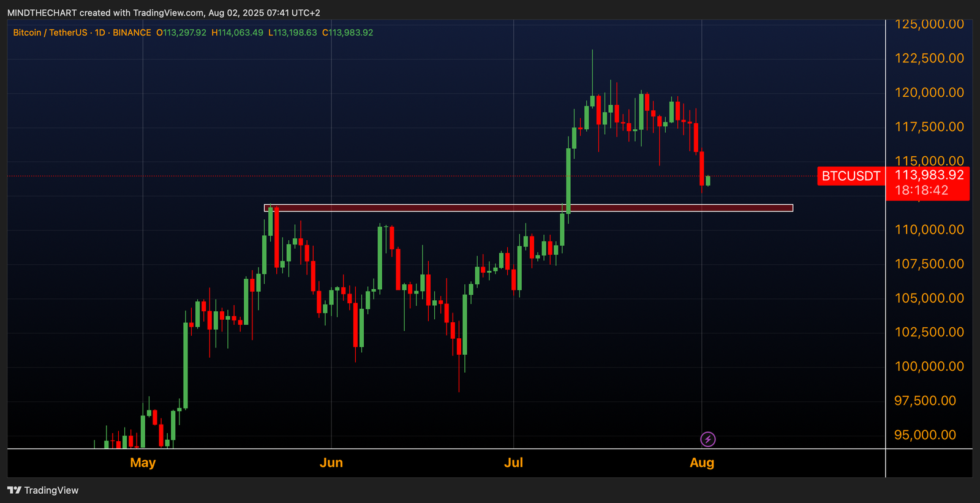Click the Jun label on time axis
Image resolution: width=980 pixels, height=503 pixels.
[331, 463]
